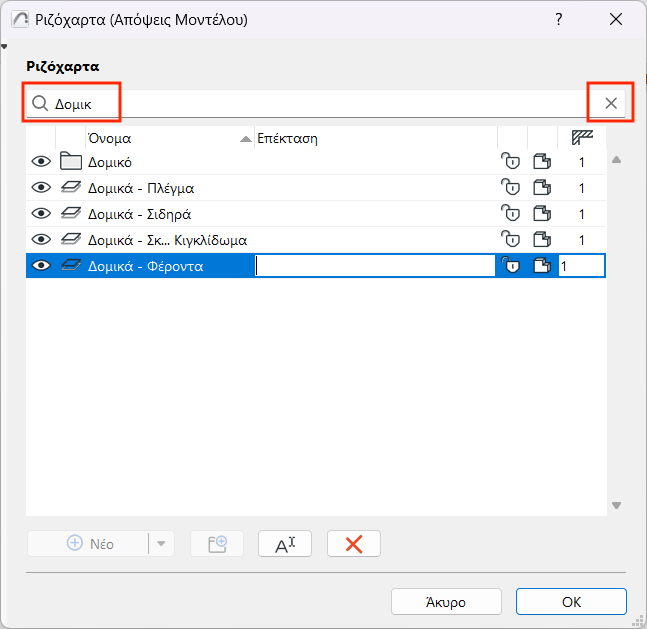Viewport: 647px width, 629px height.
Task: Delete selected layer with red X
Action: [353, 543]
